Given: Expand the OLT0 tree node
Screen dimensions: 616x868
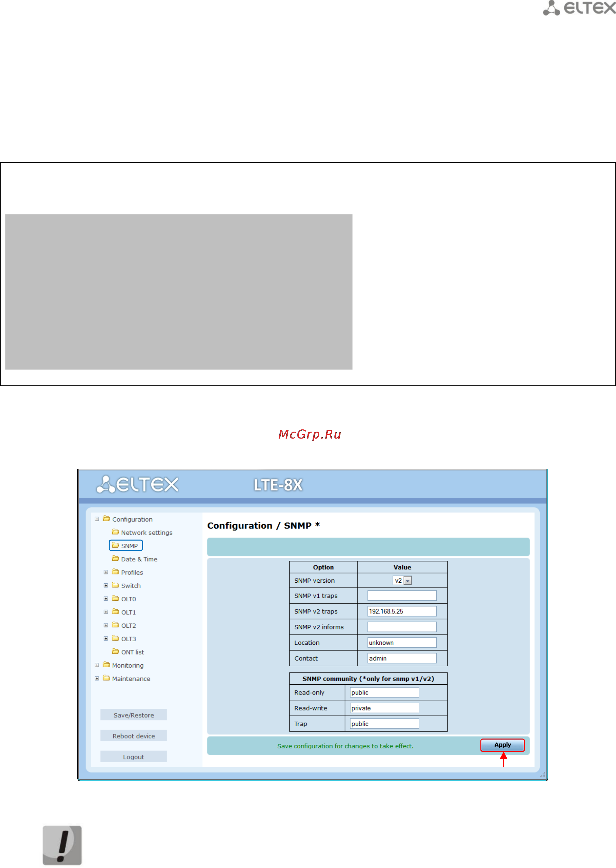Looking at the screenshot, I should (106, 599).
